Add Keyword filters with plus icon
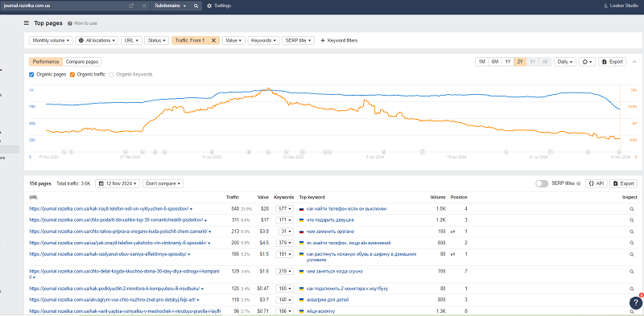Image resolution: width=644 pixels, height=316 pixels. (x=339, y=41)
